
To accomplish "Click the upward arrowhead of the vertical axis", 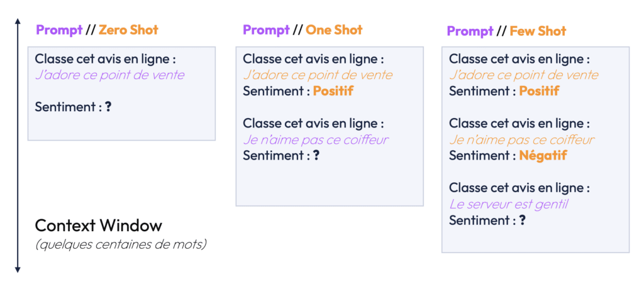I will (x=17, y=21).
